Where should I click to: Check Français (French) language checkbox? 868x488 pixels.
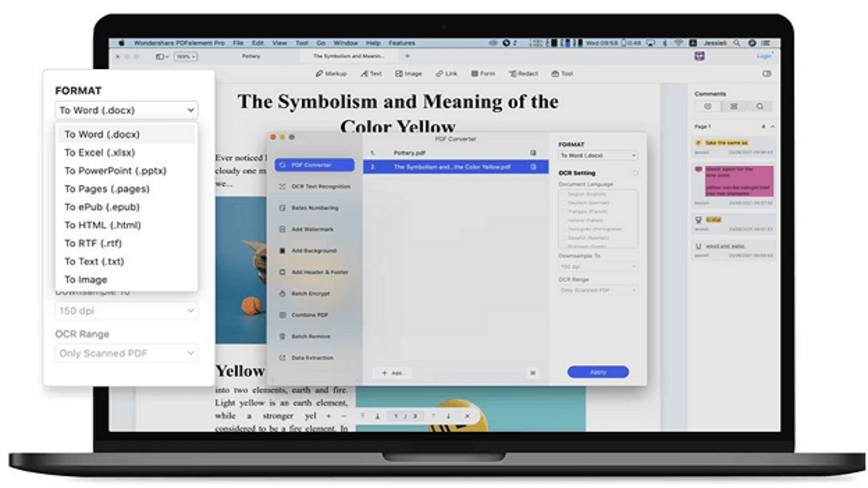tap(564, 211)
